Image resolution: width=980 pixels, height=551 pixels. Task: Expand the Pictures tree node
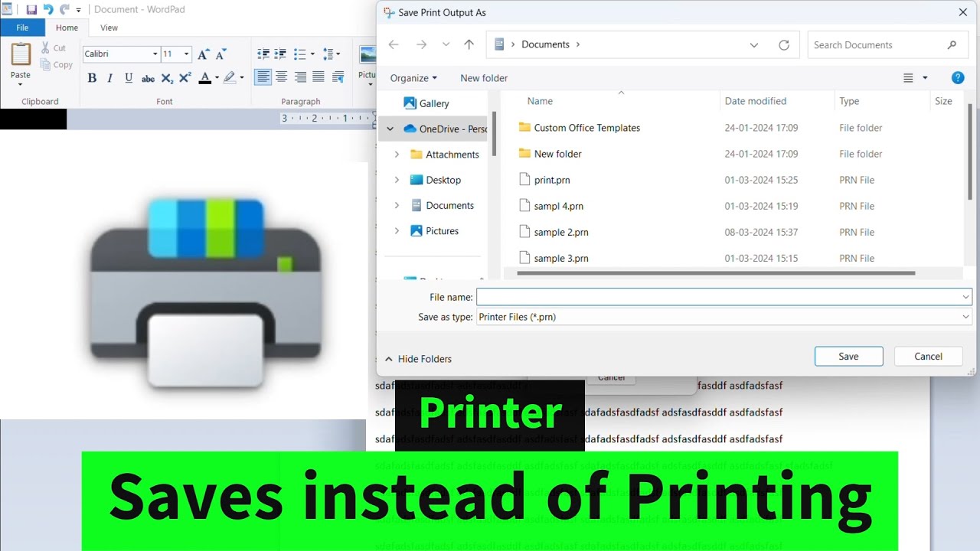point(397,231)
